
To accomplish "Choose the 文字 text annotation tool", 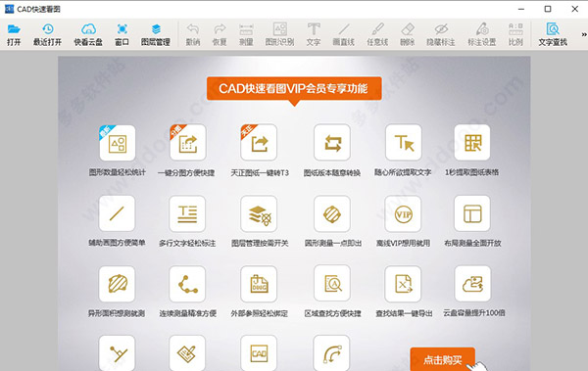I will point(314,34).
